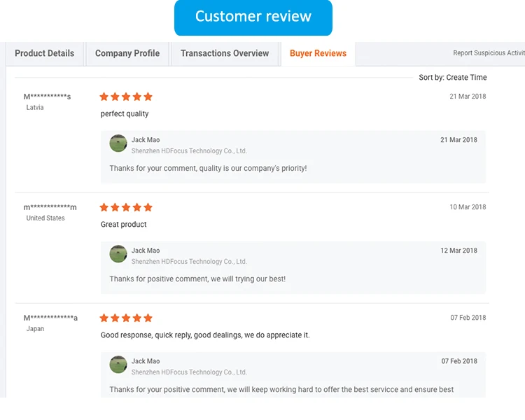Click the Latvia buyer's five-star rating
Image resolution: width=525 pixels, height=420 pixels.
pyautogui.click(x=126, y=97)
